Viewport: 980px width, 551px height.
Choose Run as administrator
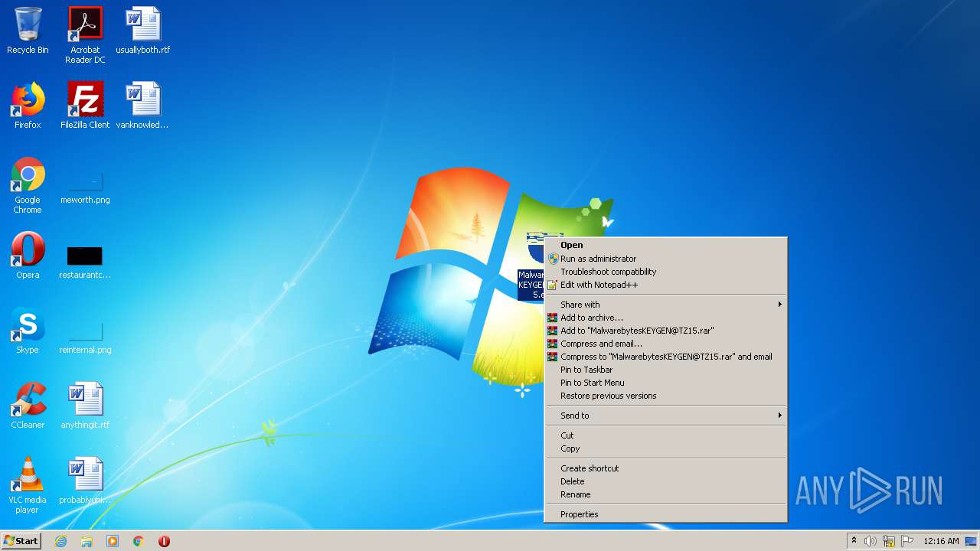coord(665,259)
